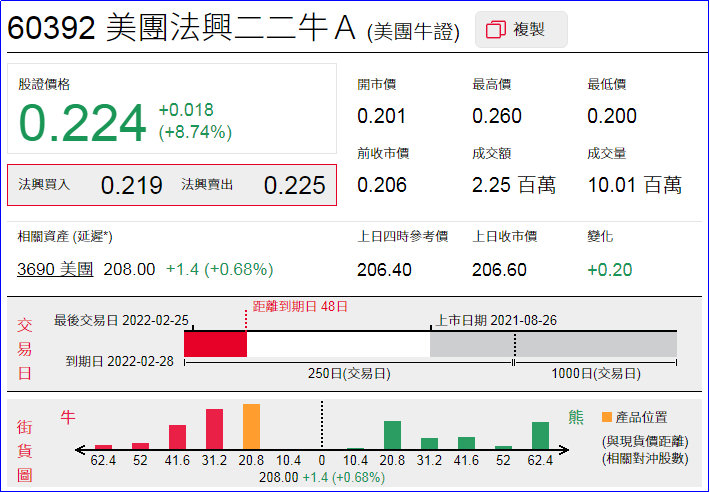Select the price change +0.018
Viewport: 710px width, 492px height.
click(186, 110)
